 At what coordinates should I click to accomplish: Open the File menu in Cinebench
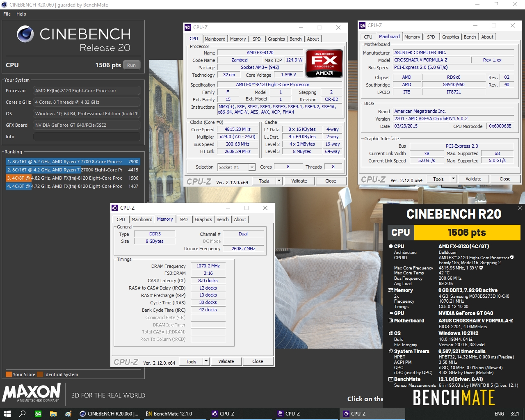click(x=7, y=14)
